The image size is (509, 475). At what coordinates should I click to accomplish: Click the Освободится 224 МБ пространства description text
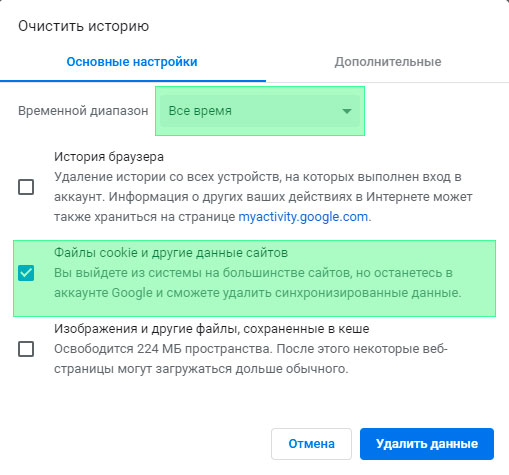pyautogui.click(x=251, y=359)
